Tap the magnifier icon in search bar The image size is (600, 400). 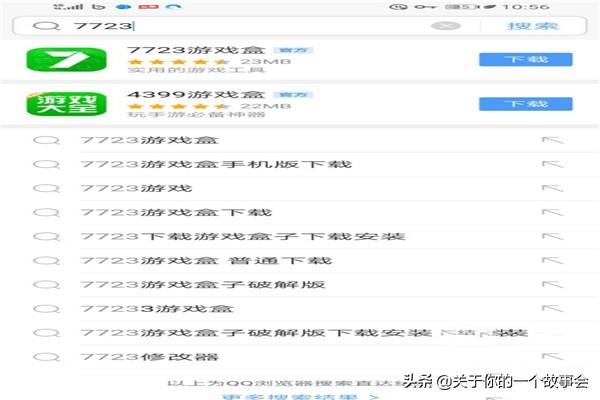click(x=47, y=26)
